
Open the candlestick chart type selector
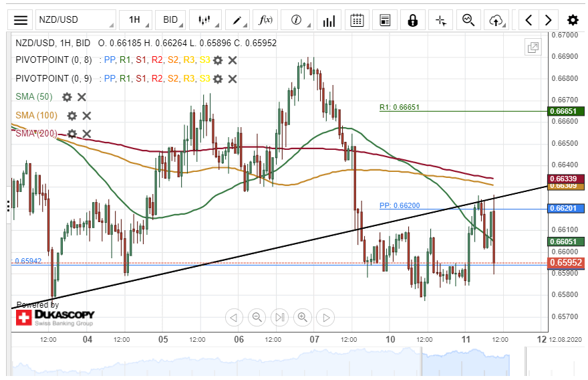(206, 20)
